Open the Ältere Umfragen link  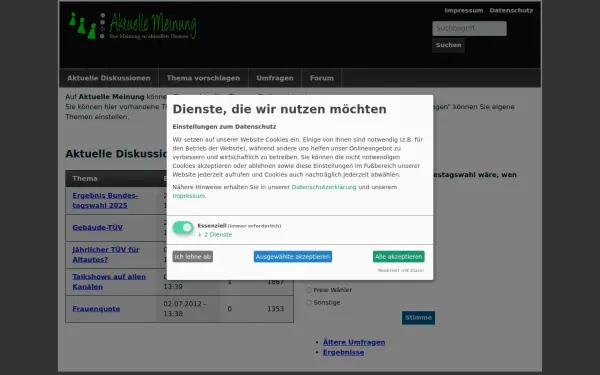pyautogui.click(x=354, y=342)
